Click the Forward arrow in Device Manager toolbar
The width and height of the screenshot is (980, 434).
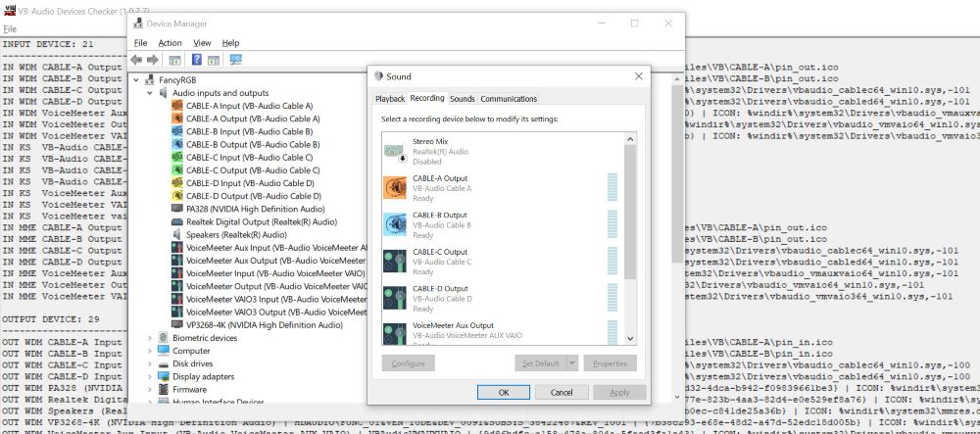coord(153,60)
